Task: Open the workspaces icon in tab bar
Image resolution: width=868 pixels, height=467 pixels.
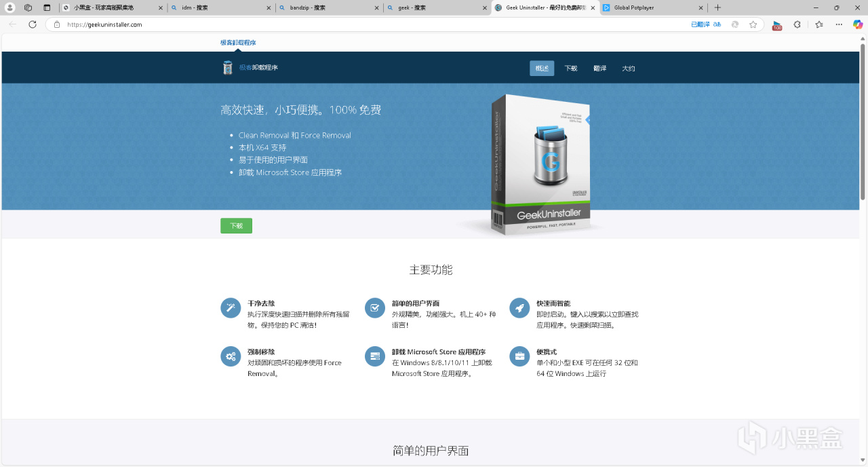Action: tap(28, 7)
